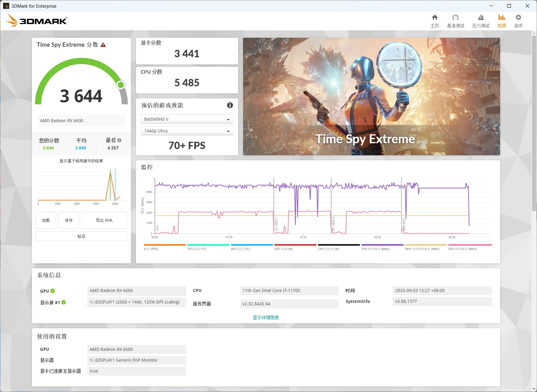Image resolution: width=537 pixels, height=392 pixels.
Task: Maximize the 3DMark window
Action: [x=509, y=6]
